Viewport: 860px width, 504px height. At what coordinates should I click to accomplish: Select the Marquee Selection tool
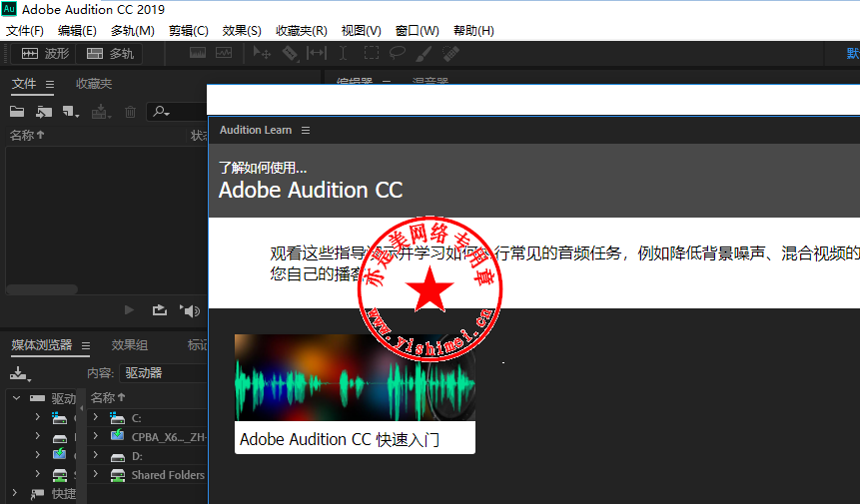[x=372, y=53]
